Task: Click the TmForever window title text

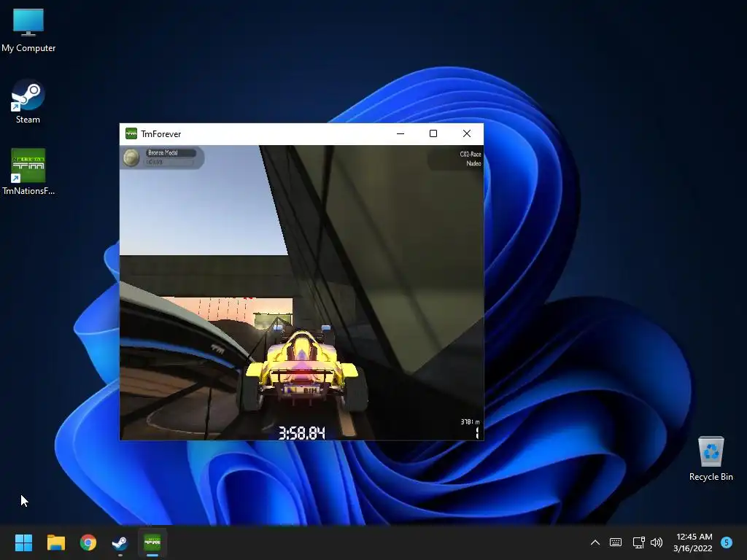Action: [161, 134]
